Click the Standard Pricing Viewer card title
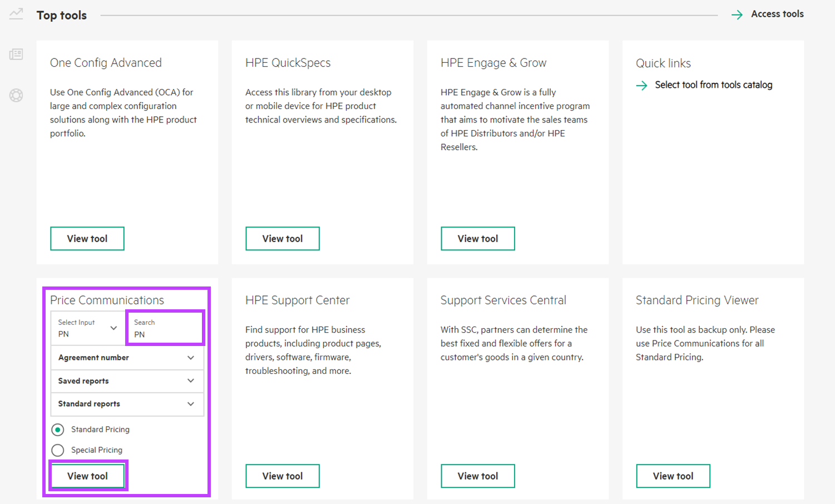This screenshot has width=835, height=504. pyautogui.click(x=697, y=300)
